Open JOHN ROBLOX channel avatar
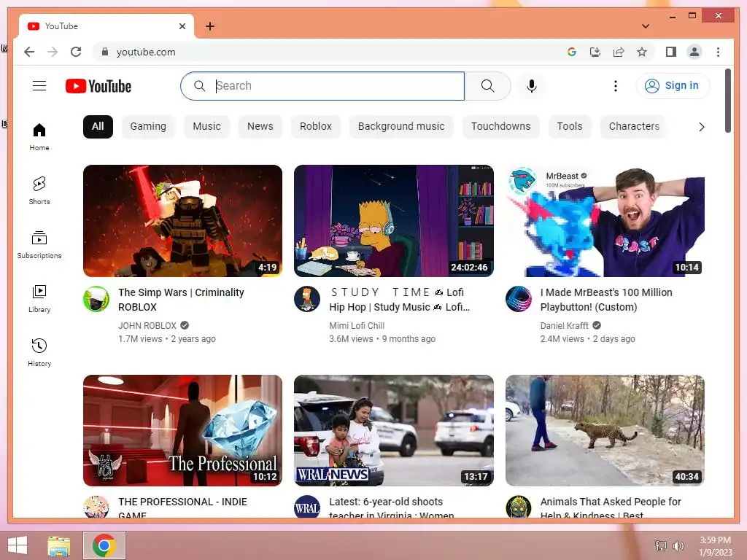The height and width of the screenshot is (560, 747). click(96, 299)
